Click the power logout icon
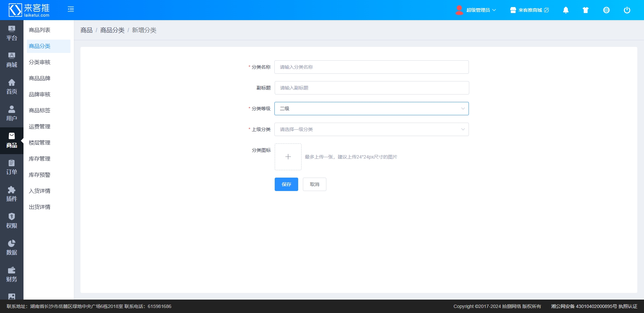The image size is (644, 313). (x=627, y=10)
